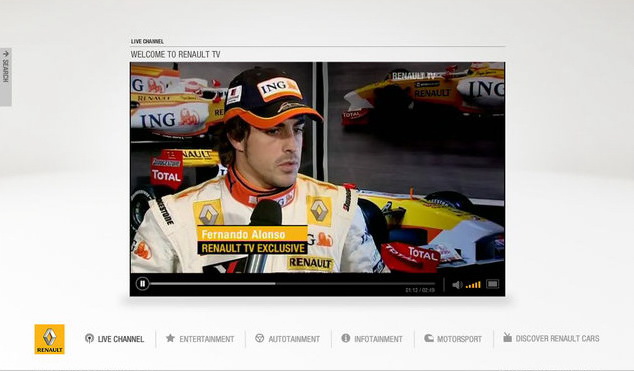
Task: Click the Infotainment info icon
Action: (345, 338)
